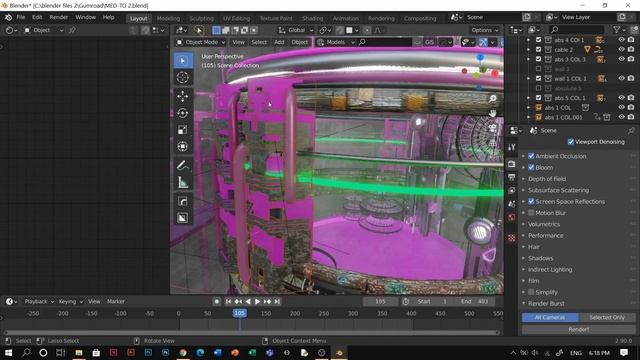Click the viewport pan hand gizmo

(x=493, y=113)
